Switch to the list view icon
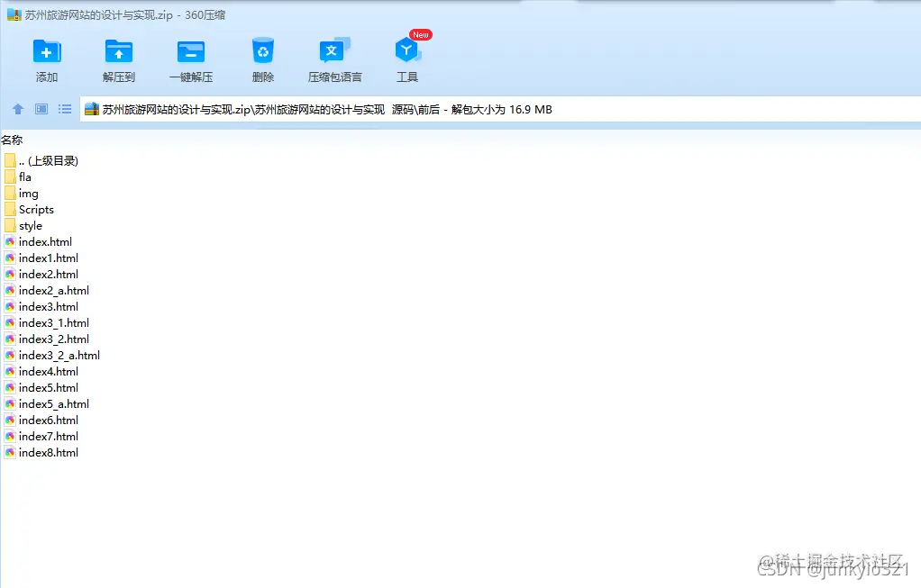The image size is (921, 588). point(65,109)
